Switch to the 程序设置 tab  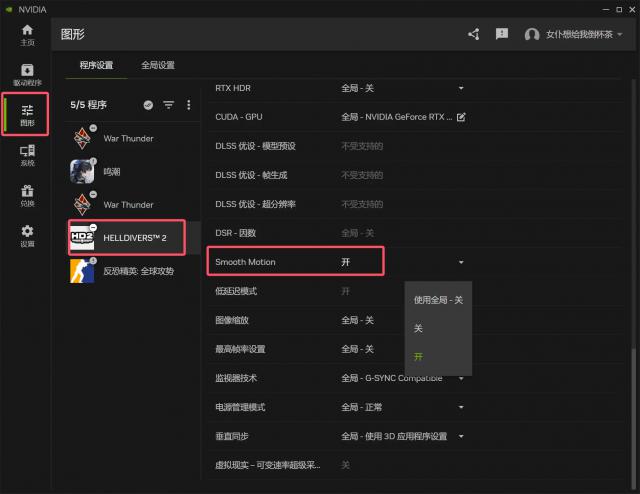[x=96, y=65]
